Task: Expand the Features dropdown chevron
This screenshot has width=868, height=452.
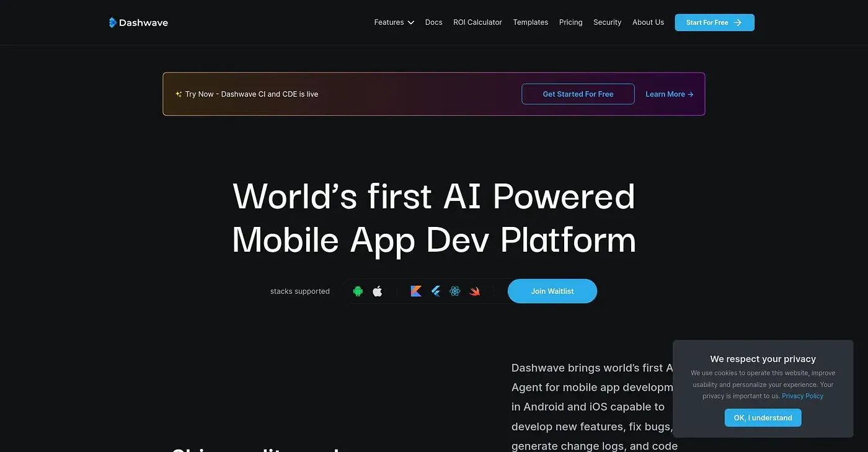Action: pos(410,22)
